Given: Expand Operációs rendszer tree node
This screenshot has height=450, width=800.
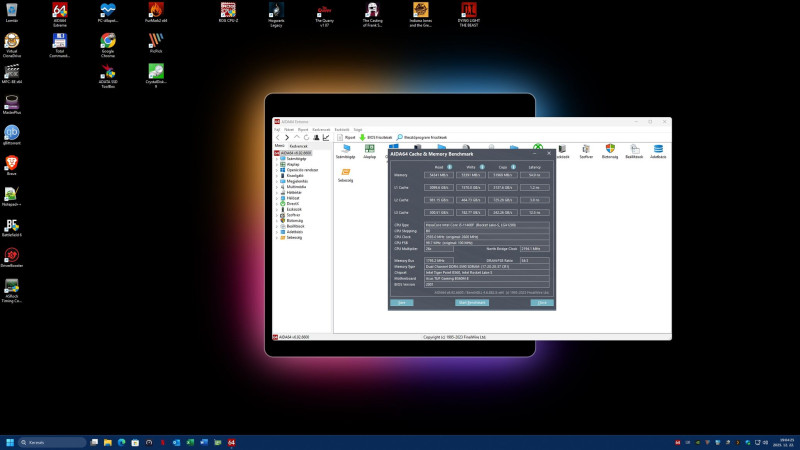Looking at the screenshot, I should pos(277,170).
